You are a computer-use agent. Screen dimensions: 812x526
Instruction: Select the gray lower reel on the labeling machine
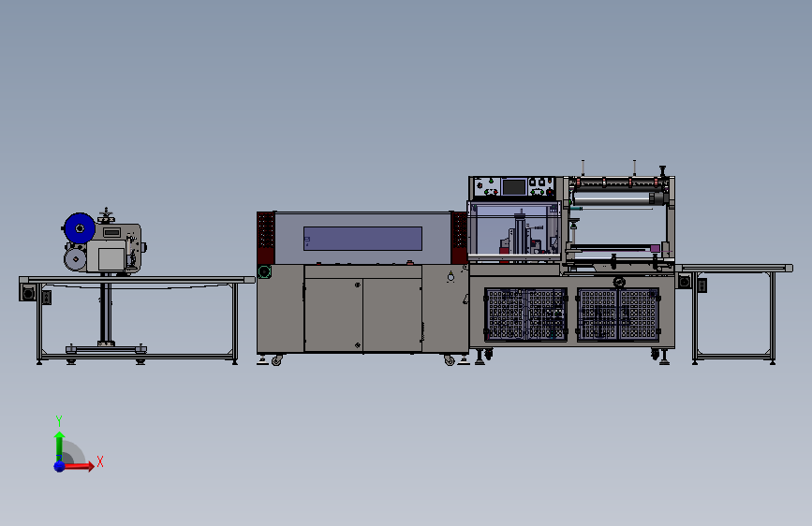click(x=76, y=259)
